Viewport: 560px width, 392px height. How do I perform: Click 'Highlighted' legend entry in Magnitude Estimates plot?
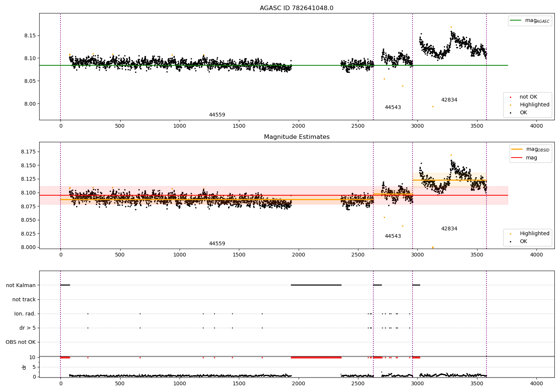[530, 234]
